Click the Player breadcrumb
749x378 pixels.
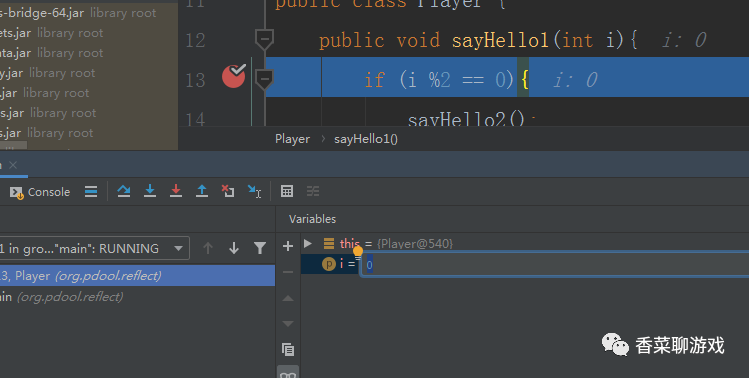tap(292, 139)
